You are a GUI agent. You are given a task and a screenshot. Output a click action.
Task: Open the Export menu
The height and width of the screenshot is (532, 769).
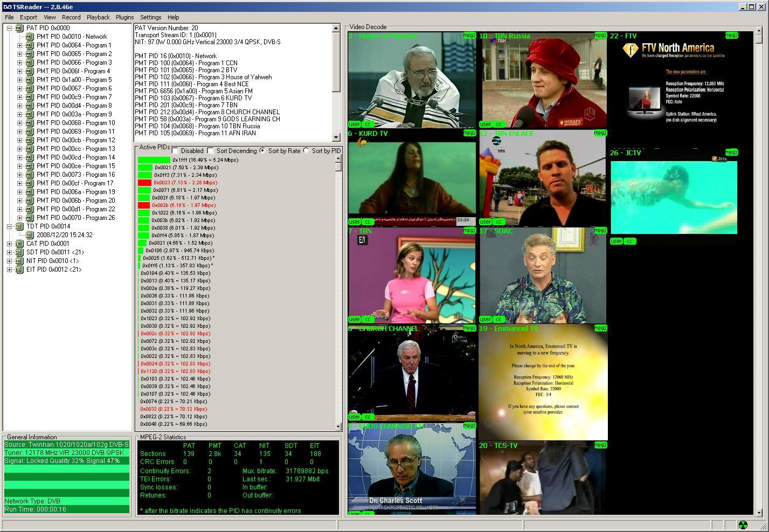[29, 17]
